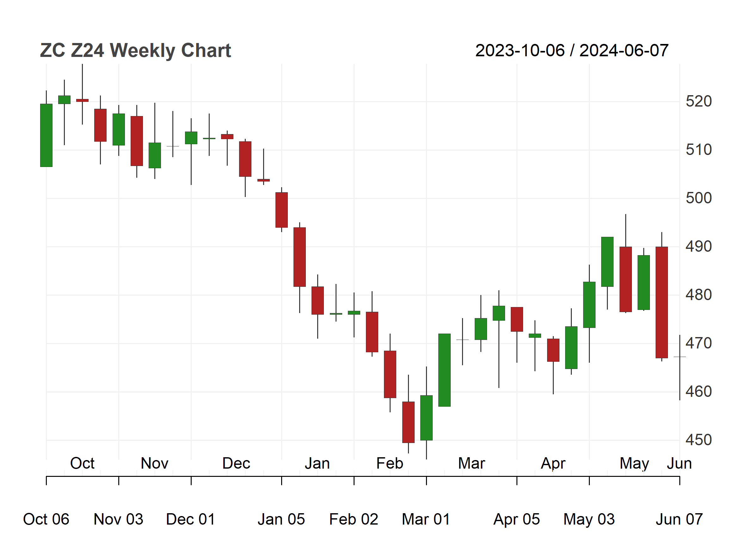Select the first green candle of October
747x560 pixels.
click(46, 135)
